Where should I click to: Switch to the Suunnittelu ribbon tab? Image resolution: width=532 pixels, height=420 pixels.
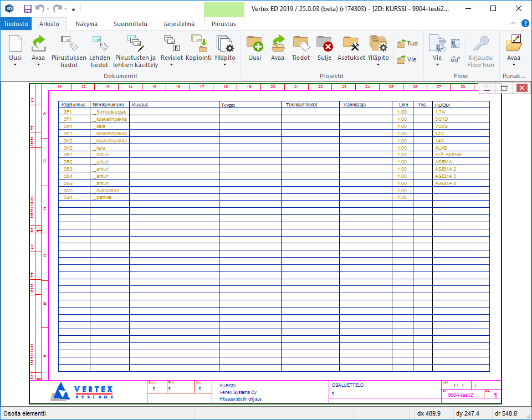(130, 24)
